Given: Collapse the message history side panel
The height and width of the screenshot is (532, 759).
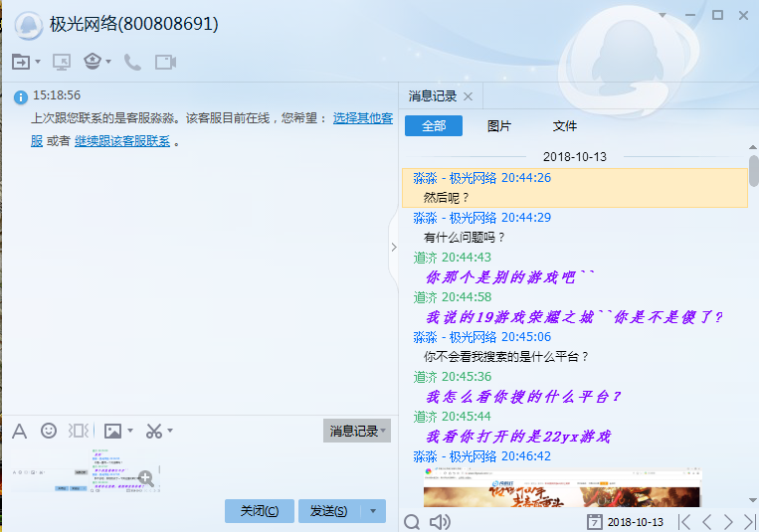Looking at the screenshot, I should [x=393, y=247].
